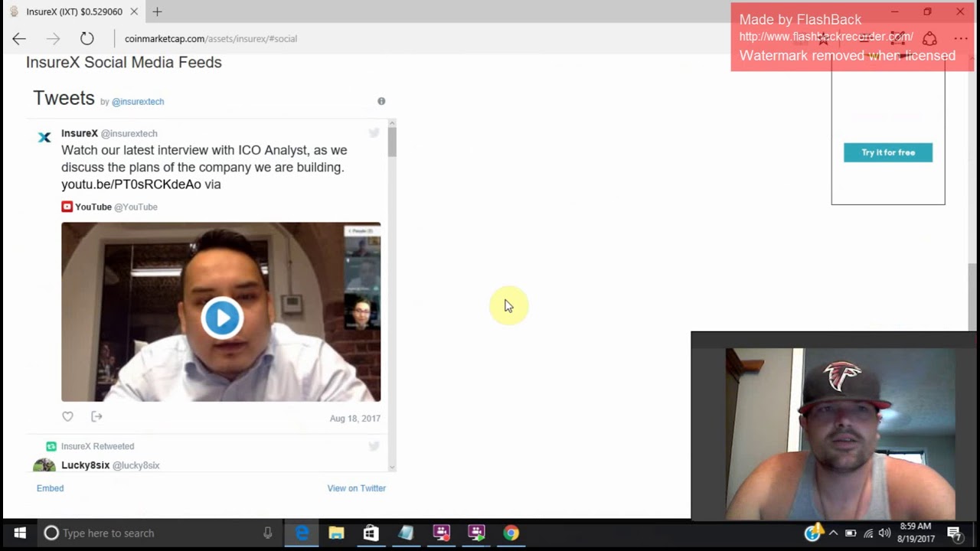Open the youtu.be/PT0sRCKdeAo link
Screen dimensions: 980x551
coord(131,184)
